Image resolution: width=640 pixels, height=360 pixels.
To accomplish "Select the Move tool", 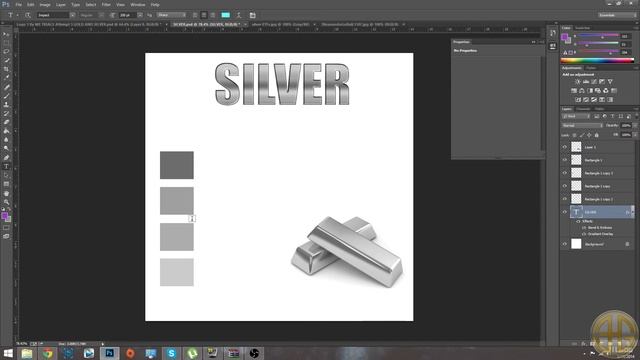I will [x=6, y=35].
